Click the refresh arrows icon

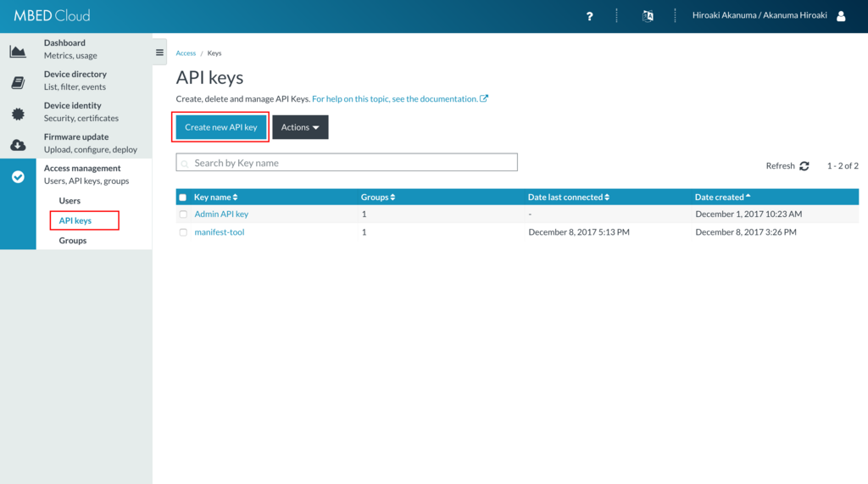pos(804,166)
